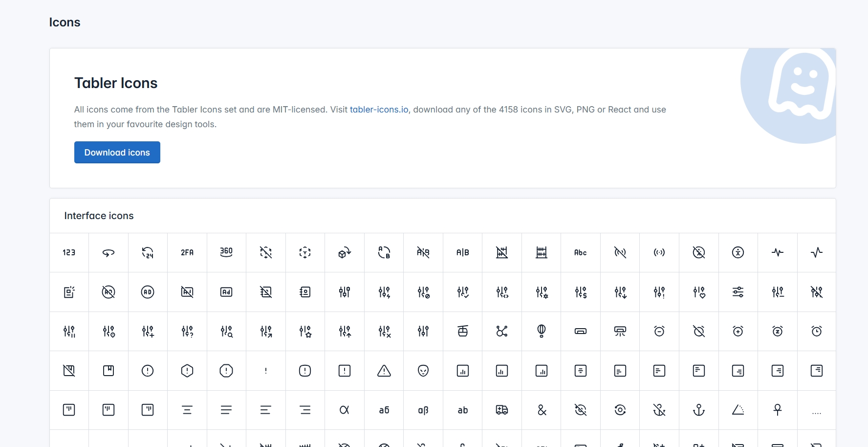Click the align-right lines icon
Screen dimensions: 868x447
point(305,410)
